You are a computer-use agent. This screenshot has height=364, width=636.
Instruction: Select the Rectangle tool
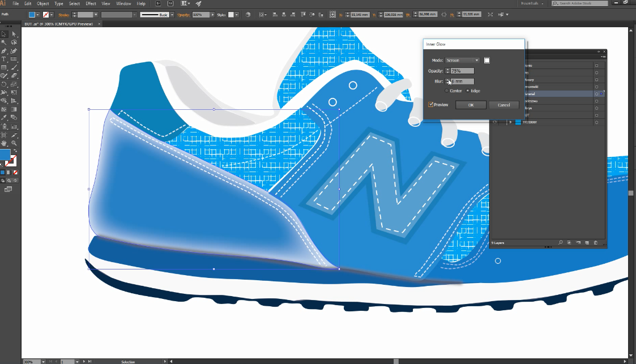pos(4,68)
